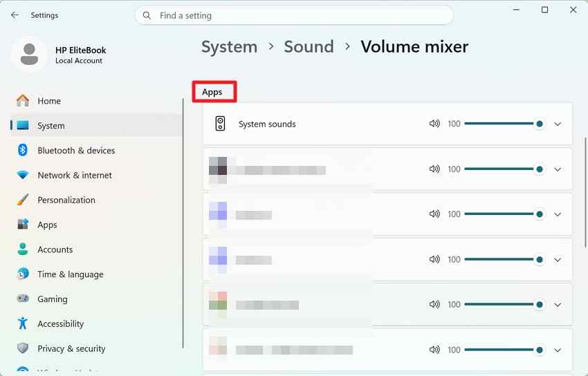Click the Wi-Fi icon for Network & internet
588x376 pixels.
23,175
